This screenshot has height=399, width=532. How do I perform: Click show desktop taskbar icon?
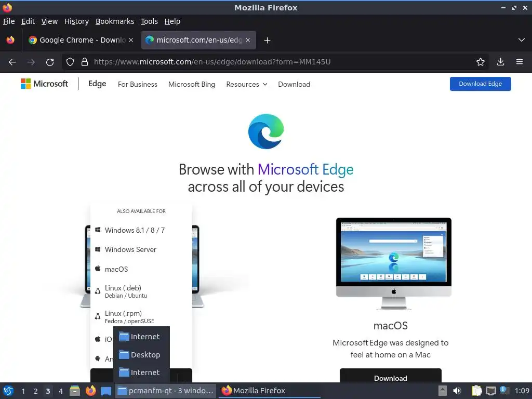[106, 391]
